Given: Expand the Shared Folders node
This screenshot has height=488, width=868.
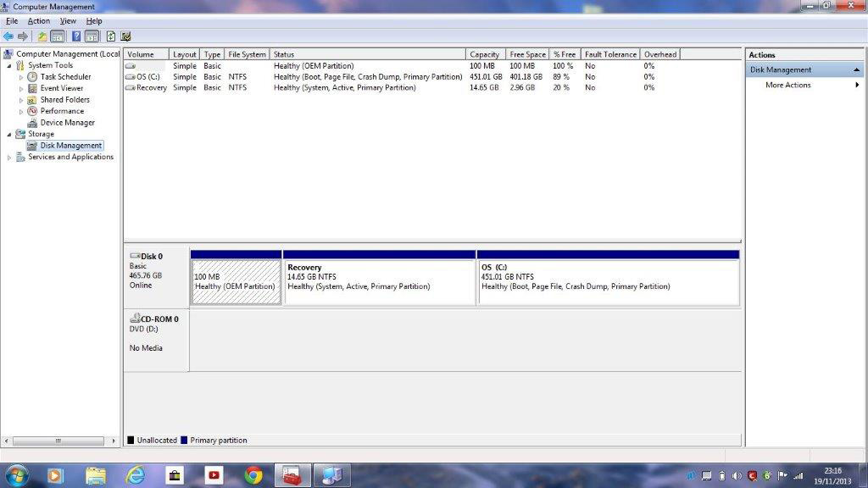Looking at the screenshot, I should (x=21, y=100).
